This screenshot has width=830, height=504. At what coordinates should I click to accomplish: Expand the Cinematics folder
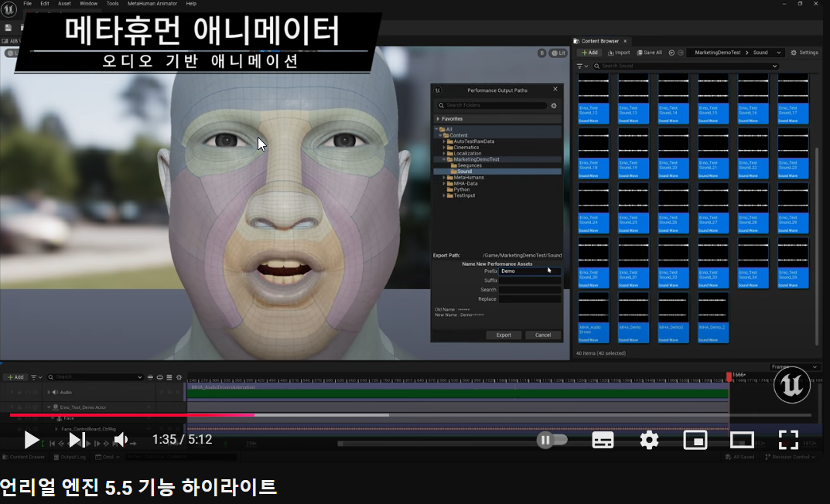click(444, 148)
